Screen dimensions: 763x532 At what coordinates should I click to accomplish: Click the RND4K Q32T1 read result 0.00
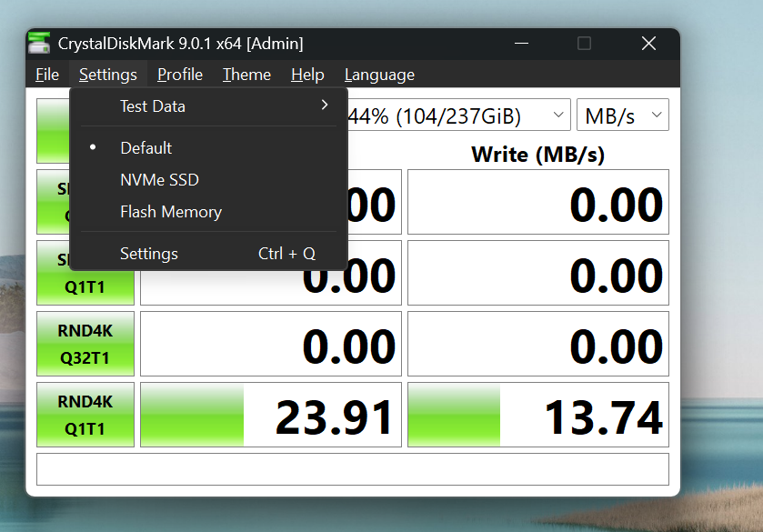coord(271,344)
